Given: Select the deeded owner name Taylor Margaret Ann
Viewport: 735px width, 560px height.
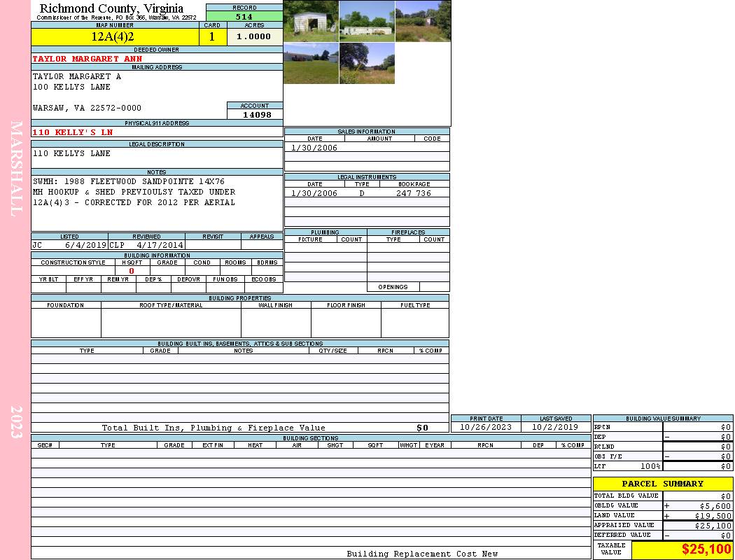Looking at the screenshot, I should (x=87, y=59).
